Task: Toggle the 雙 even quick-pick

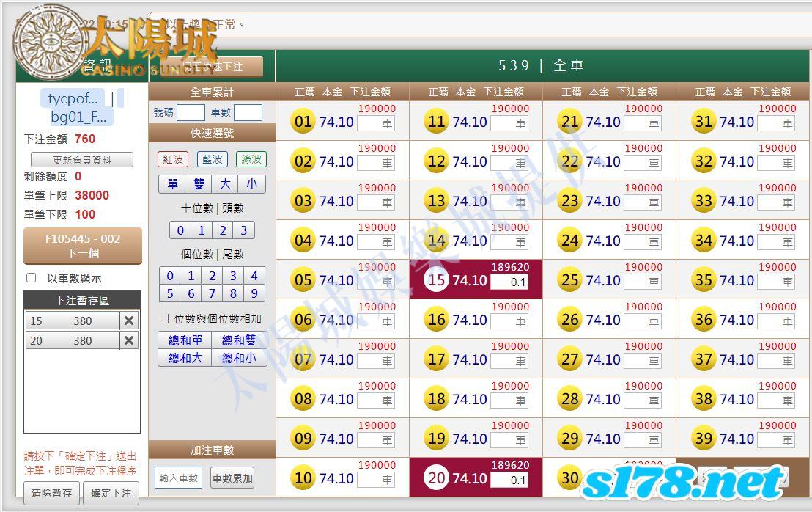Action: (199, 184)
